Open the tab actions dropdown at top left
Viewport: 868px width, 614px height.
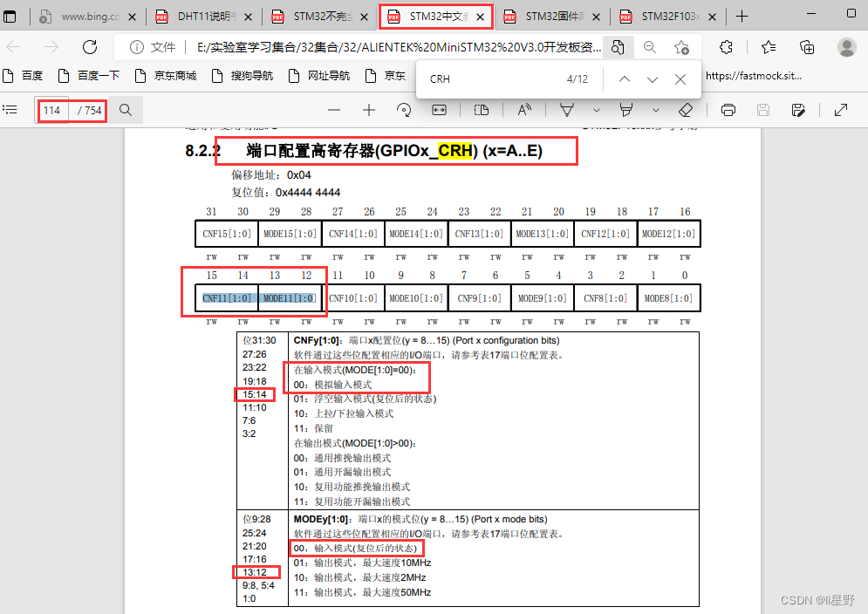click(x=10, y=15)
